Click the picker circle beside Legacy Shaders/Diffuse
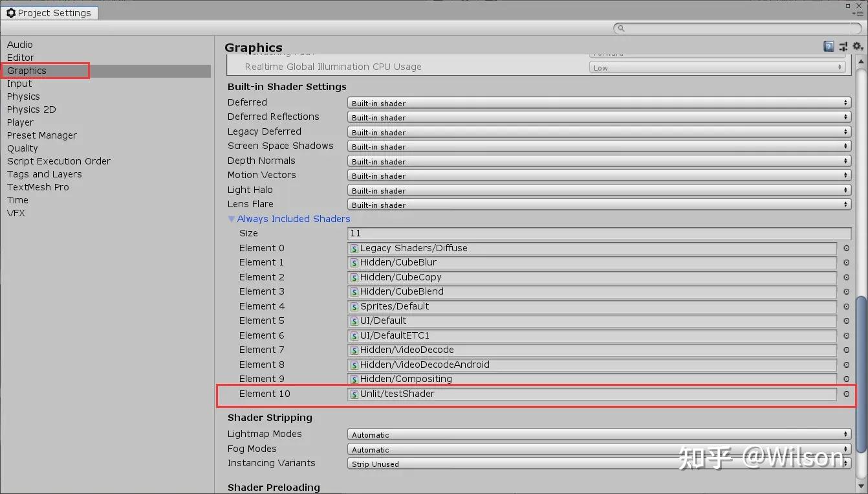The width and height of the screenshot is (868, 494). tap(846, 248)
